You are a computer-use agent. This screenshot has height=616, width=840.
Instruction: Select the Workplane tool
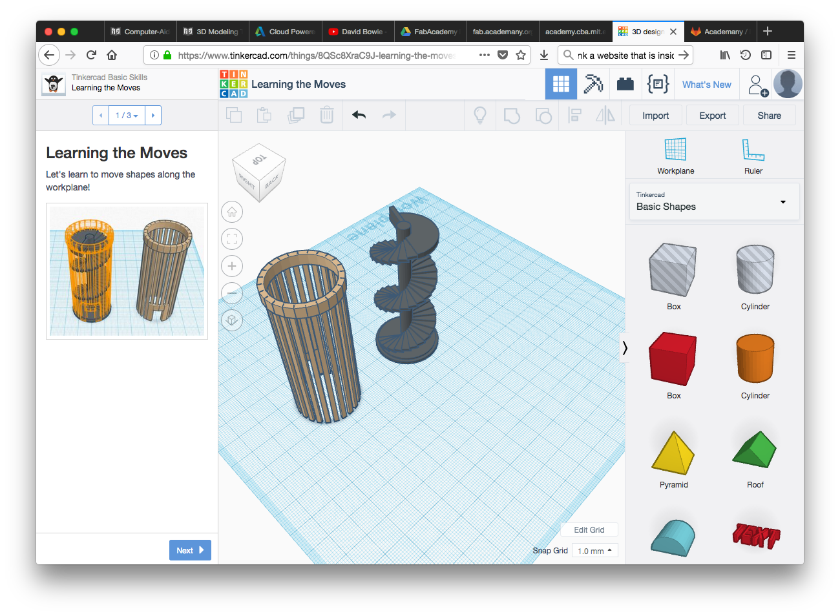(x=676, y=156)
